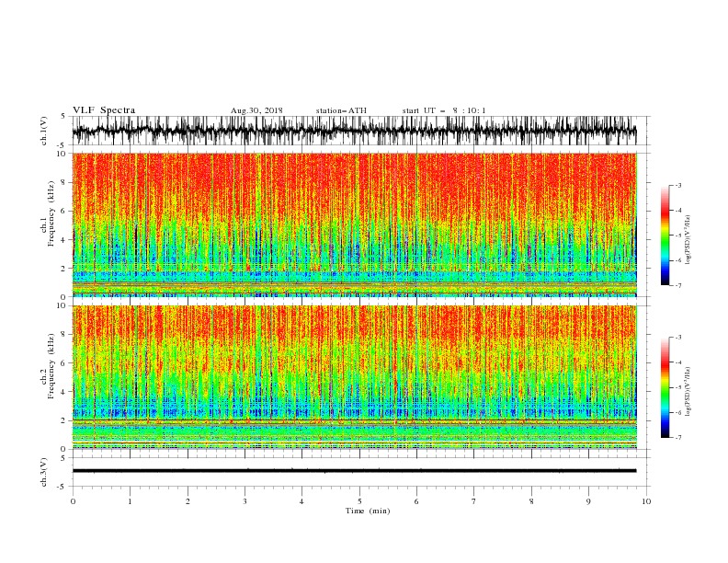Click the ch.2 colorbar 'log(PSD)(V²/Hz)' label
The height and width of the screenshot is (563, 728).
688,392
